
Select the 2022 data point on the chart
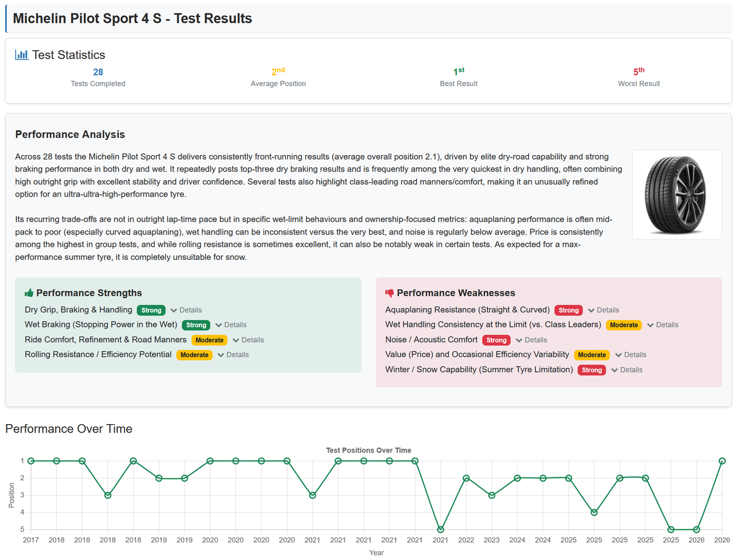[x=466, y=478]
